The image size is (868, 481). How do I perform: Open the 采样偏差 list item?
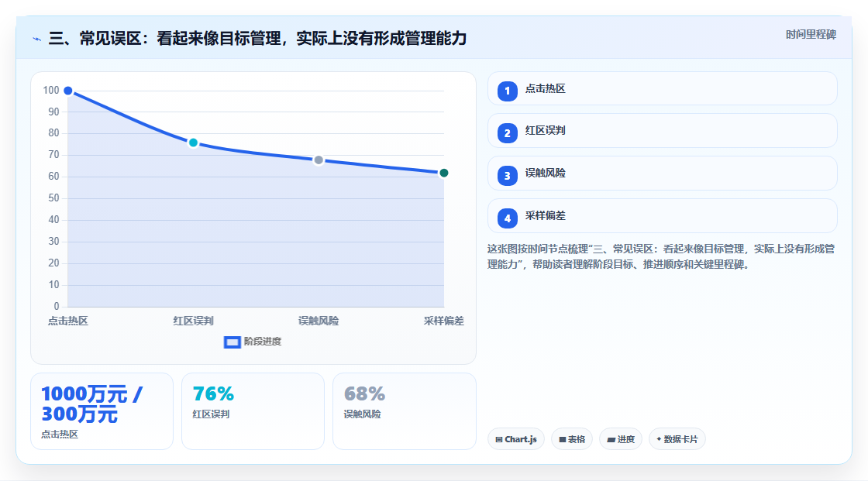pos(662,216)
